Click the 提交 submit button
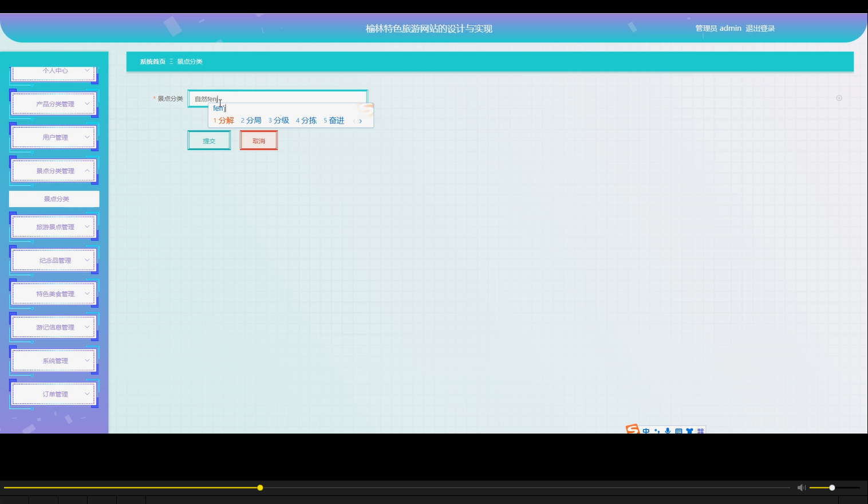 pyautogui.click(x=209, y=140)
